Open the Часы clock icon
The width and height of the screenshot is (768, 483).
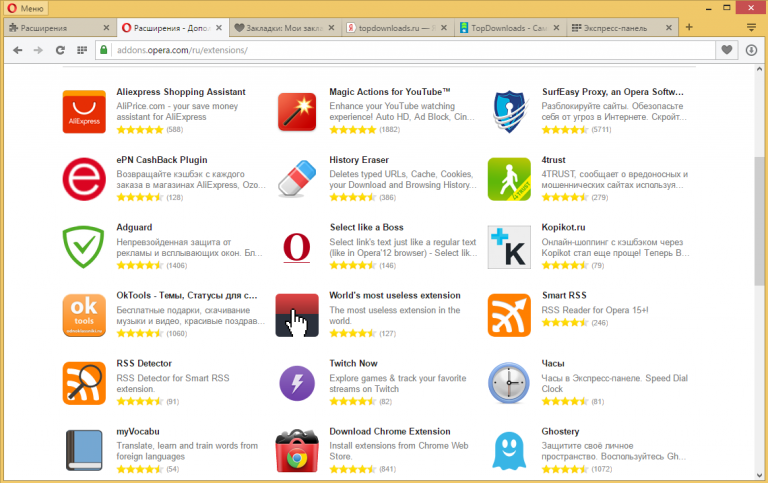coord(509,383)
